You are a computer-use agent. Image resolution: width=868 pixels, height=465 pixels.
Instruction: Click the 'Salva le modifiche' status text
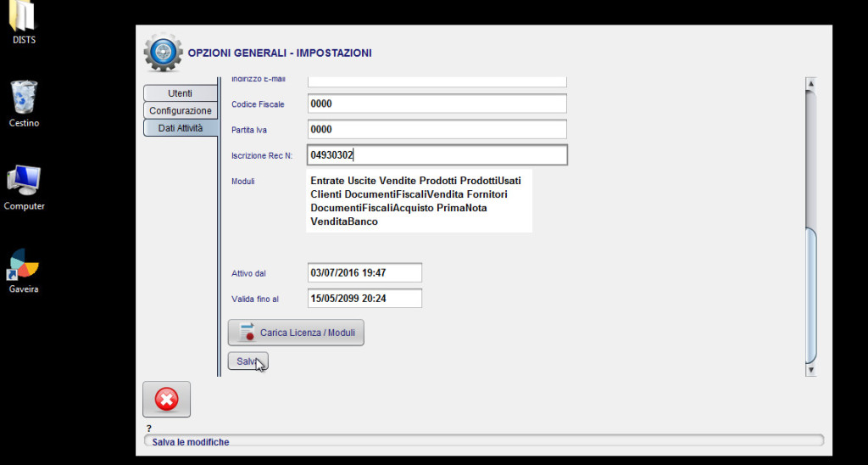pyautogui.click(x=191, y=442)
